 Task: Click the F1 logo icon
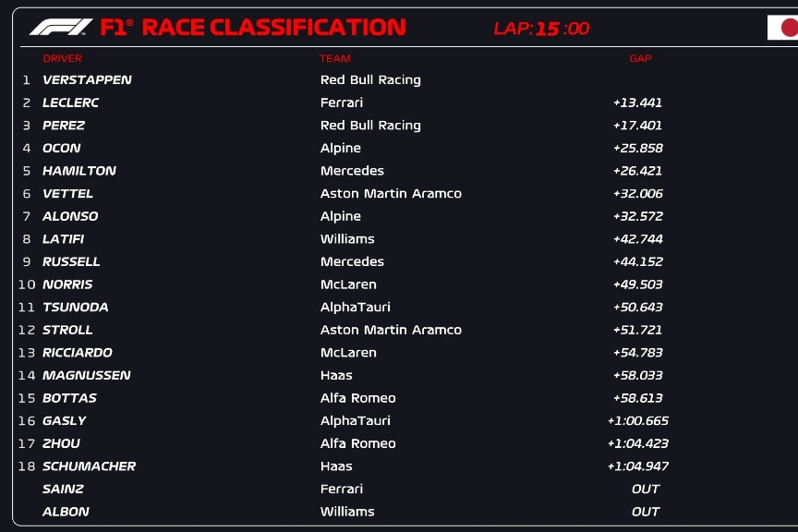61,28
